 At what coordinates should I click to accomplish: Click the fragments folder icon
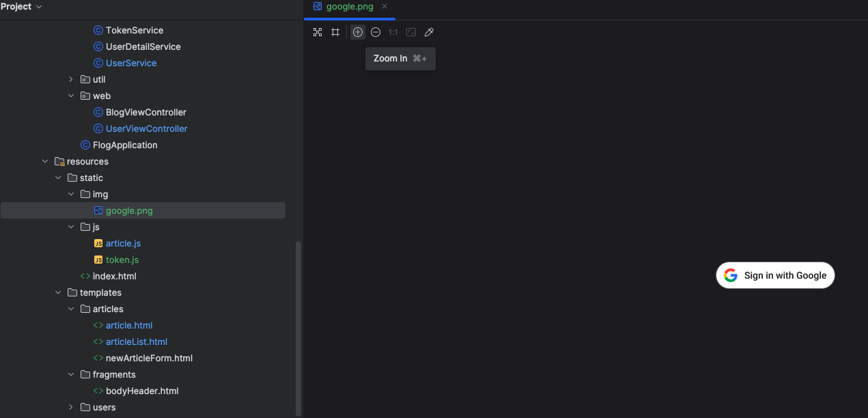pos(85,374)
